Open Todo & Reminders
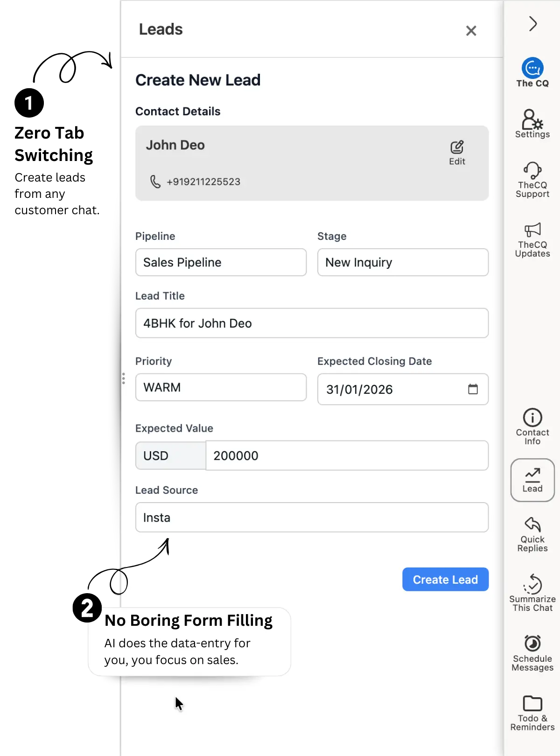Viewport: 560px width, 756px height. pyautogui.click(x=532, y=711)
